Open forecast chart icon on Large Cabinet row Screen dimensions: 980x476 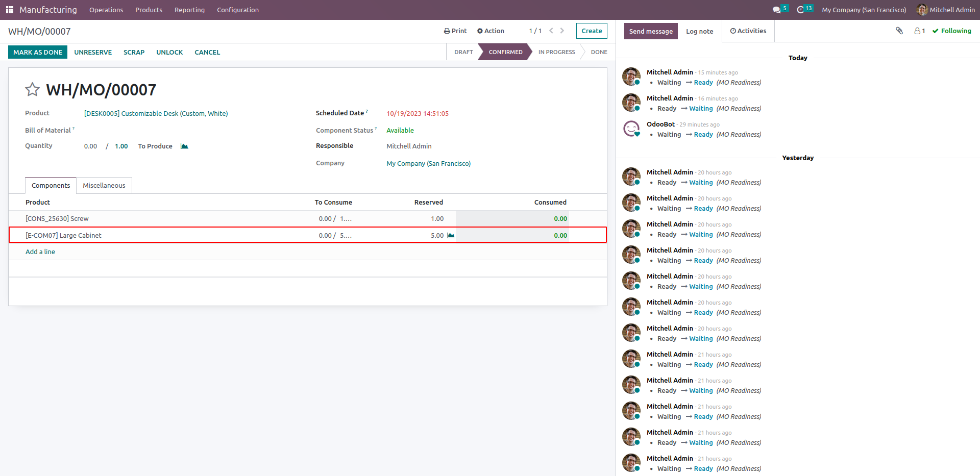(x=451, y=235)
